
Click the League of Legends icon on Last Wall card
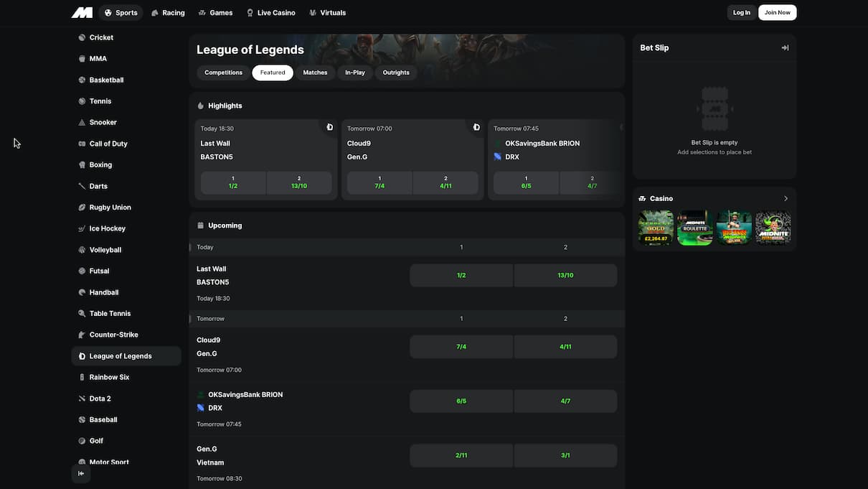point(329,127)
